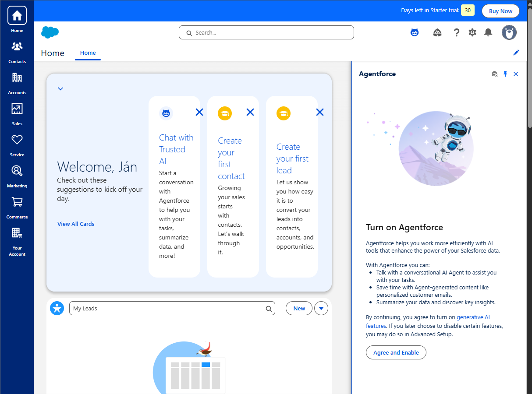Click the search magnifier in My Leads field
This screenshot has height=394, width=532.
269,309
